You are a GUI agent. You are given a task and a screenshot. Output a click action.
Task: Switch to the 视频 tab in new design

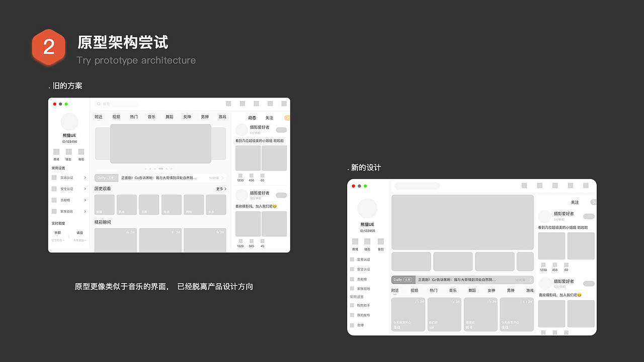point(414,290)
